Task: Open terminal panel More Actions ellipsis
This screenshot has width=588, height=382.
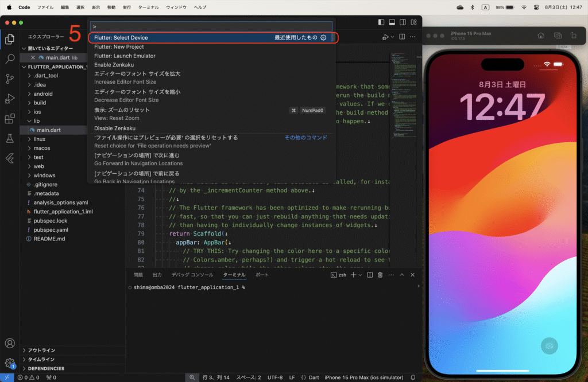Action: pyautogui.click(x=391, y=275)
